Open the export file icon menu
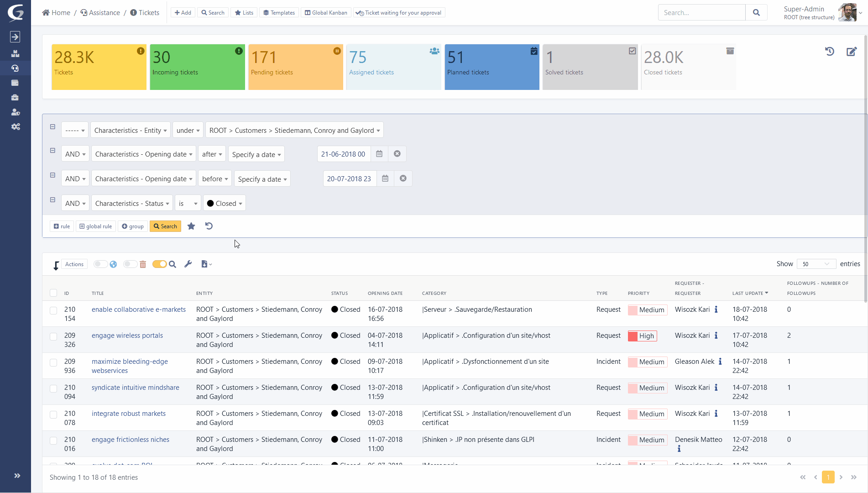 (206, 264)
